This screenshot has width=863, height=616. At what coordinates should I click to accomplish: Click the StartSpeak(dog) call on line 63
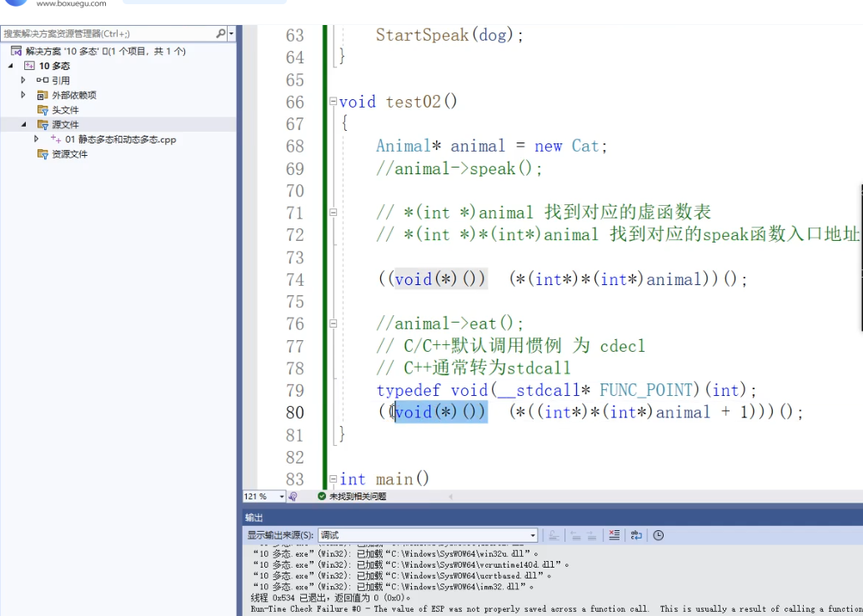(449, 36)
